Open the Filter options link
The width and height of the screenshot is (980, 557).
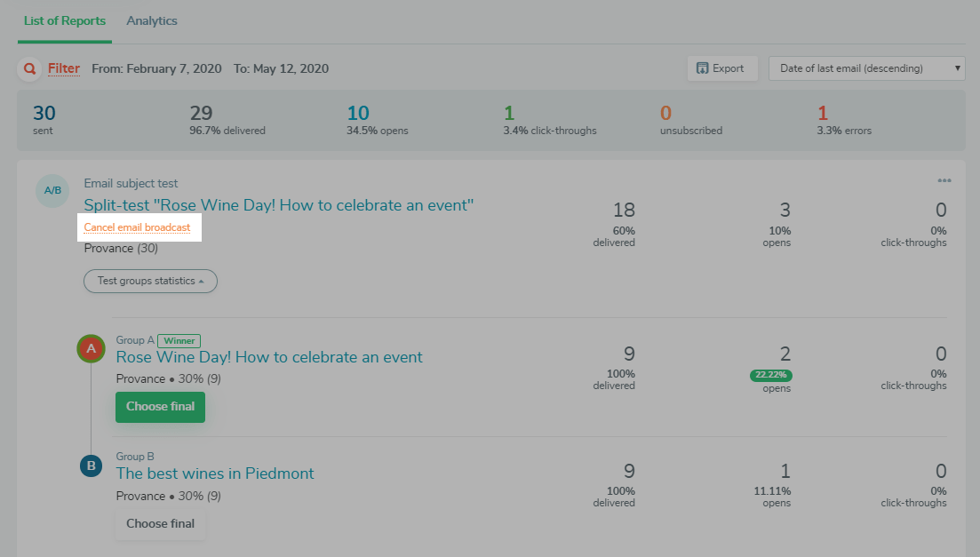(64, 68)
